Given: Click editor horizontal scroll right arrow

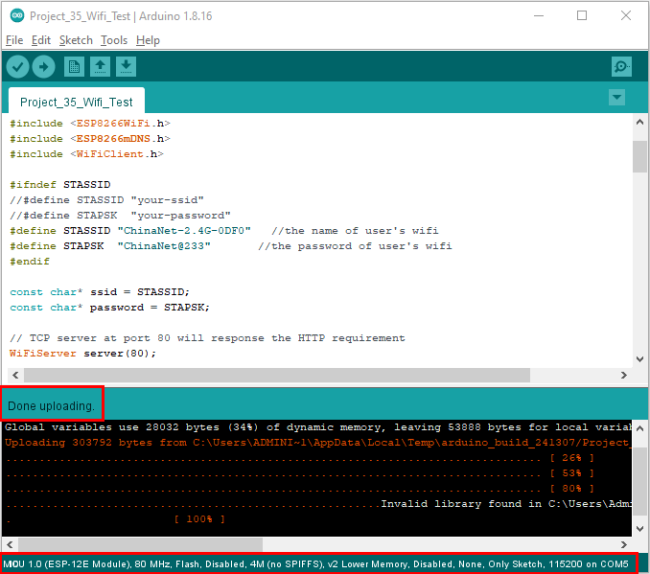Looking at the screenshot, I should [624, 375].
